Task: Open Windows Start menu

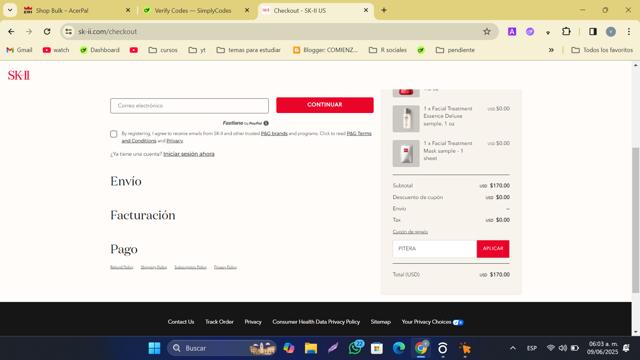Action: click(x=154, y=348)
